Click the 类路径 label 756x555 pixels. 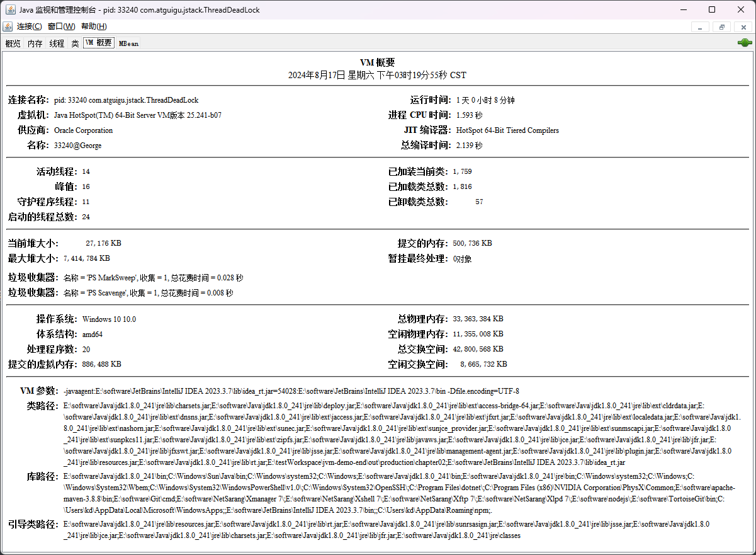click(43, 406)
